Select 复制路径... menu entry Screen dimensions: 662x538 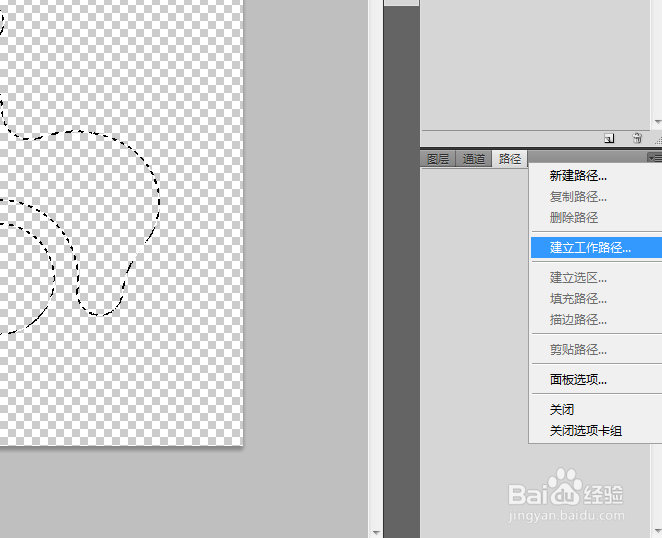596,197
